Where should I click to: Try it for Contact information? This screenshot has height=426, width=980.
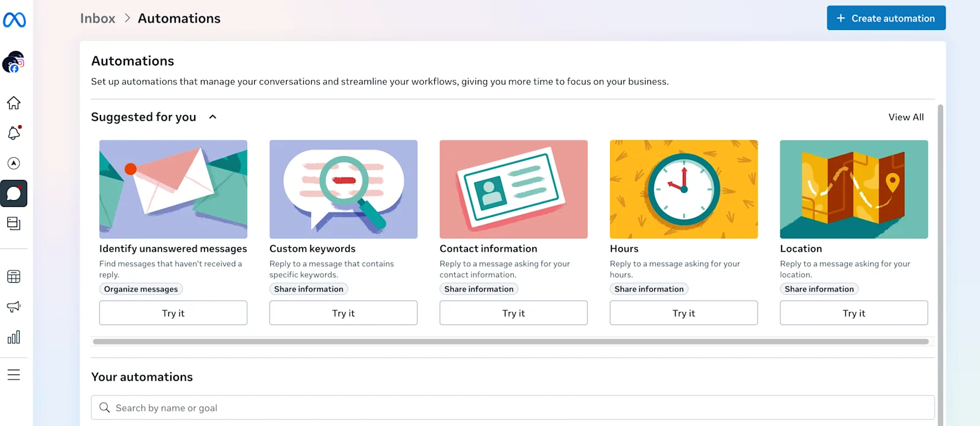513,313
